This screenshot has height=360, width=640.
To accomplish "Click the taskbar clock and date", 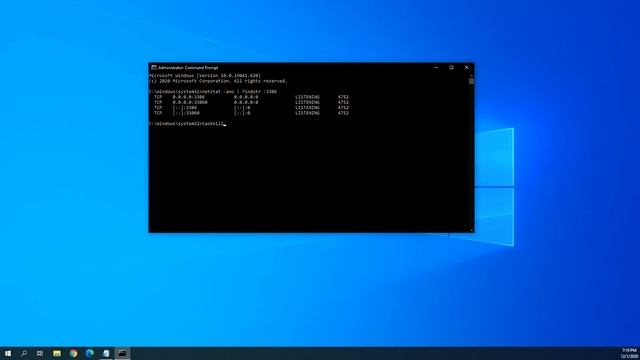I will point(629,353).
